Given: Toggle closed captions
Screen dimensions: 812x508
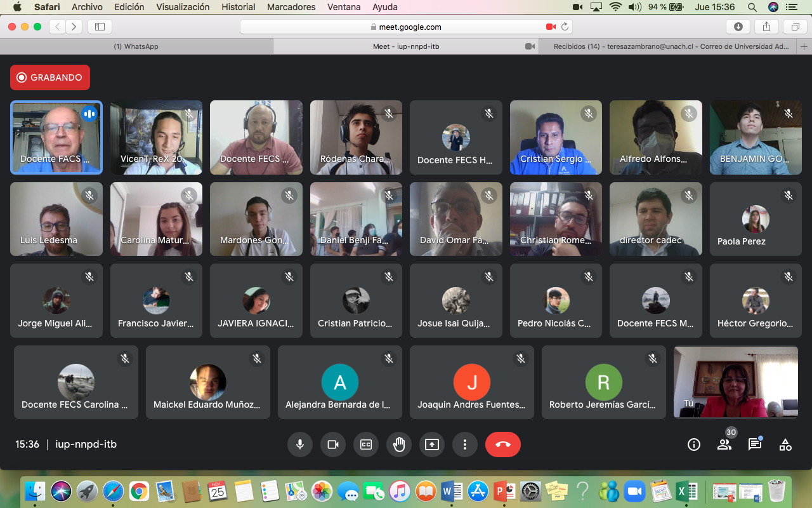Looking at the screenshot, I should [x=365, y=444].
